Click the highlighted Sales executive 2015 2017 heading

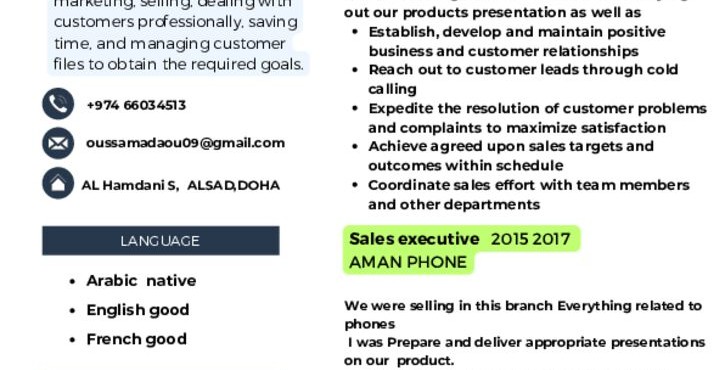[x=461, y=239]
